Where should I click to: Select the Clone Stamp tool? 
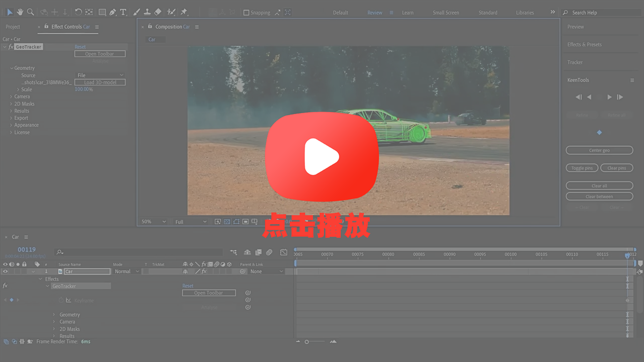(x=147, y=12)
